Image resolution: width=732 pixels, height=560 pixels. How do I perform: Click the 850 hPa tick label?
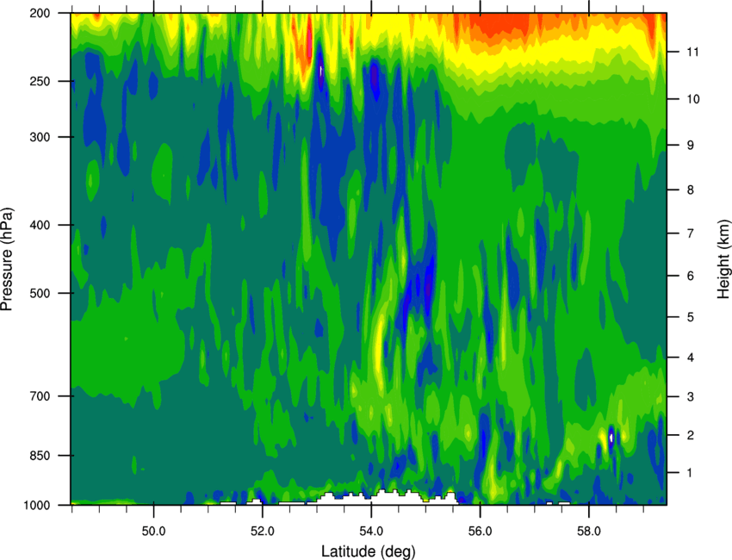pyautogui.click(x=40, y=456)
